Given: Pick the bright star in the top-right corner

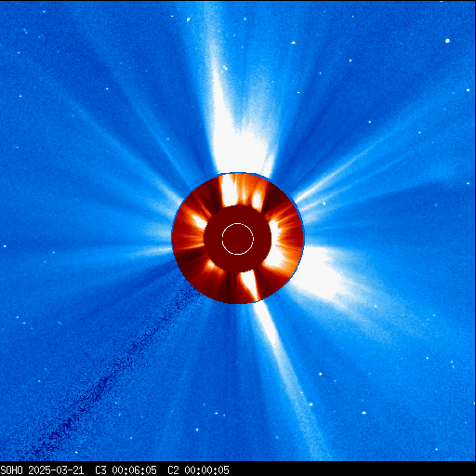Looking at the screenshot, I should (447, 41).
